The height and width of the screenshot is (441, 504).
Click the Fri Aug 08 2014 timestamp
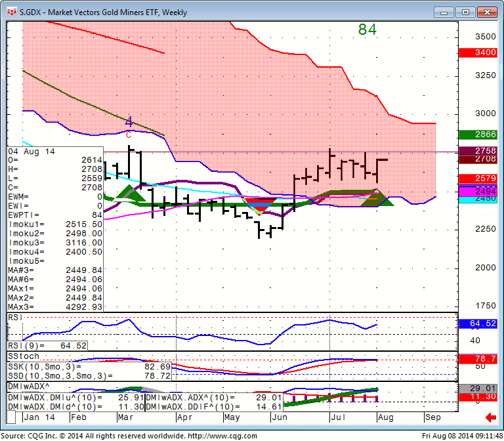461,436
